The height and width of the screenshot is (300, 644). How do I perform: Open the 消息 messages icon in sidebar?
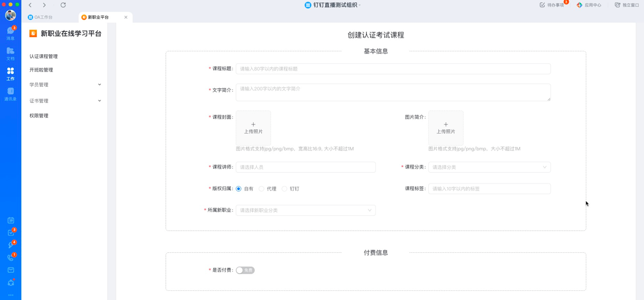tap(10, 33)
